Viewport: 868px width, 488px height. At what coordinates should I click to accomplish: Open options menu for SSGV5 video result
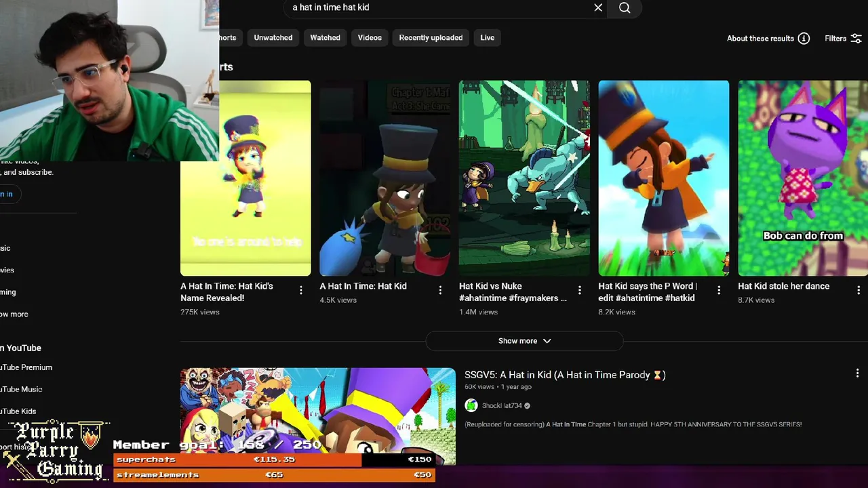point(857,373)
